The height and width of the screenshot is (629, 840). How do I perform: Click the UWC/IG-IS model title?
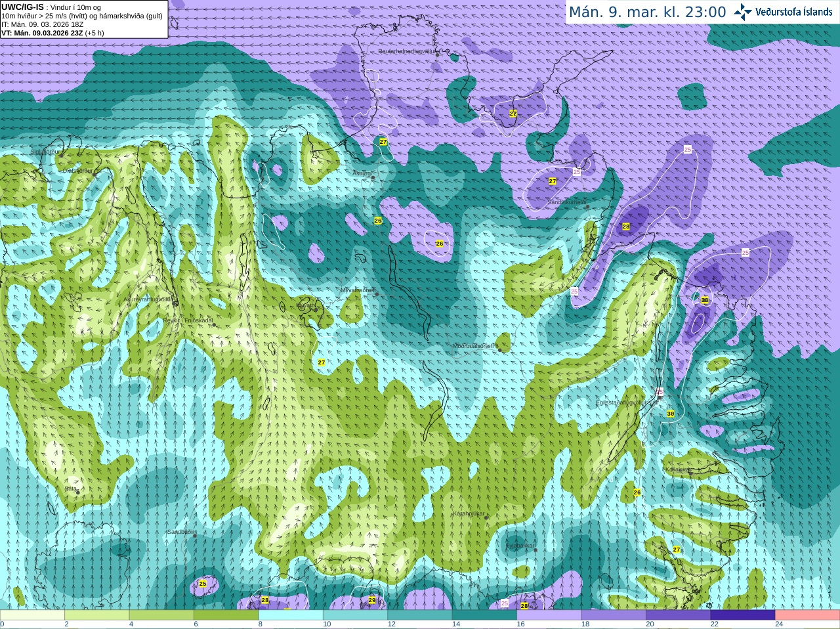(22, 7)
